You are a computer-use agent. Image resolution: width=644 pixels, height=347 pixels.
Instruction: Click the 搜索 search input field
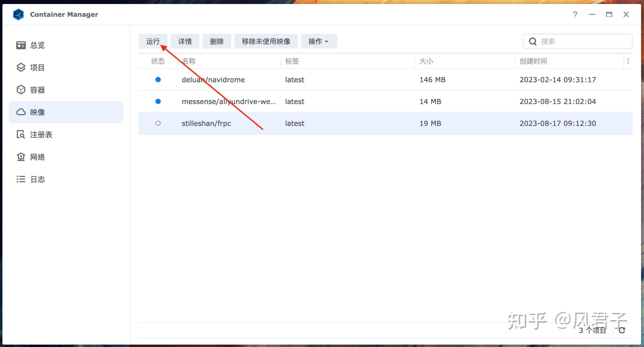coord(572,41)
